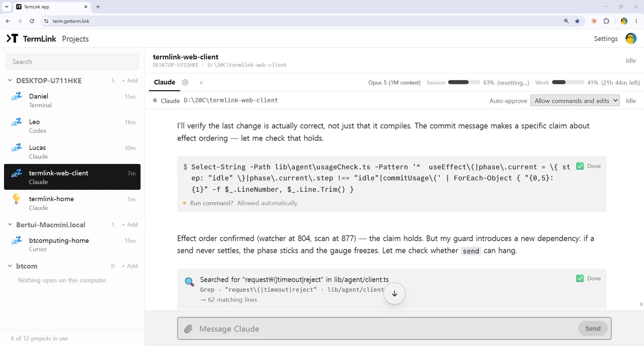Viewport: 644px width, 346px height.
Task: Click the 63% (resetting...) text
Action: pyautogui.click(x=506, y=82)
